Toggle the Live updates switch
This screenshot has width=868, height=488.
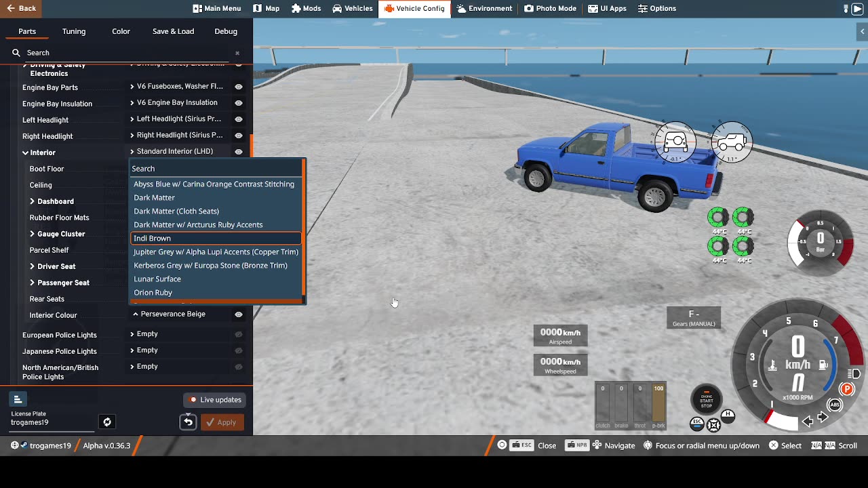click(x=215, y=400)
